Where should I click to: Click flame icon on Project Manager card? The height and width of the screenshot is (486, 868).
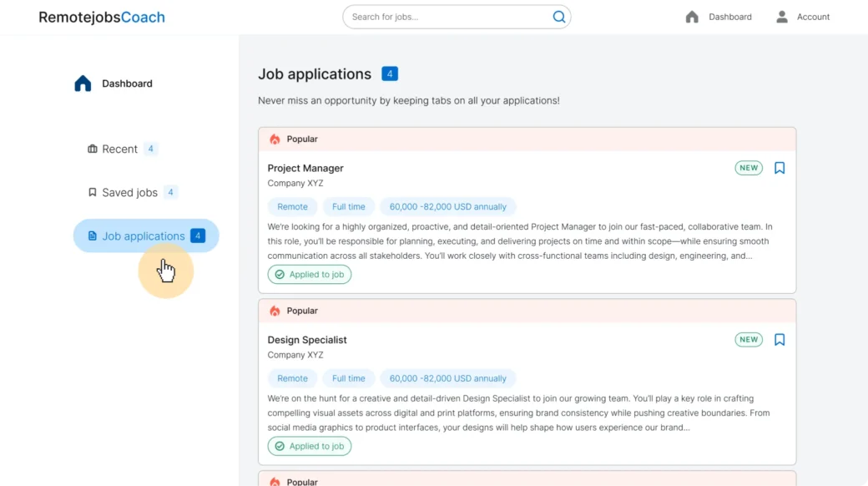pyautogui.click(x=275, y=139)
